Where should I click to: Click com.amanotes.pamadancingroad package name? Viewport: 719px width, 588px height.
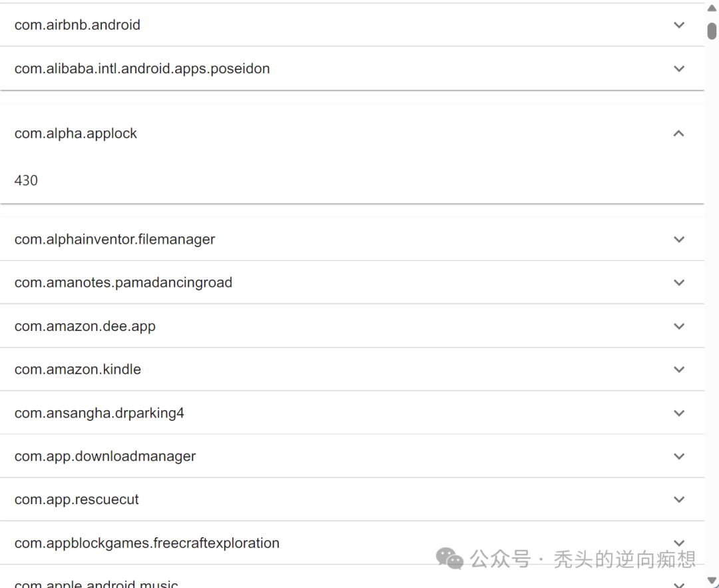(123, 282)
